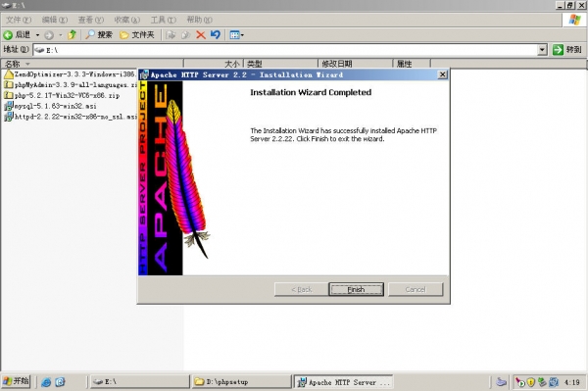This screenshot has height=391, width=588.
Task: Click the Internet Explorer quick launch icon
Action: [46, 382]
